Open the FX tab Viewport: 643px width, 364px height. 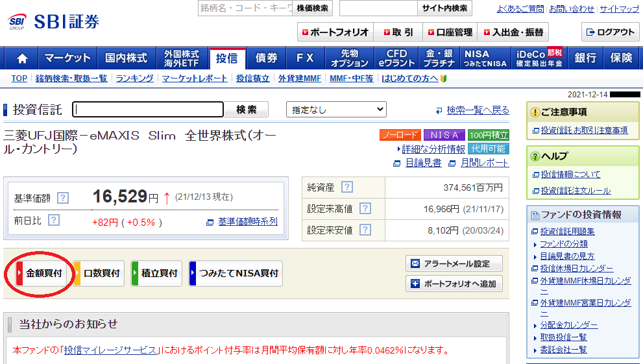click(305, 58)
